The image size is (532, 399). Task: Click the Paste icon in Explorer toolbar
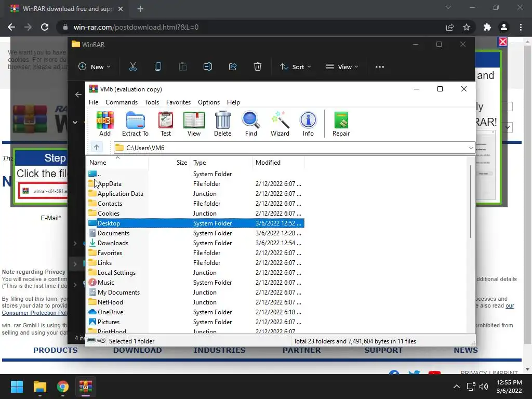182,67
